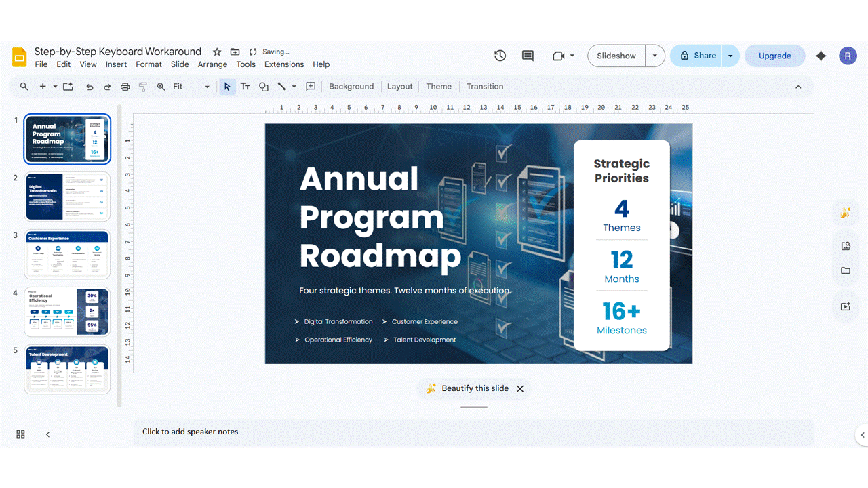Open the Arrange menu

tap(212, 64)
